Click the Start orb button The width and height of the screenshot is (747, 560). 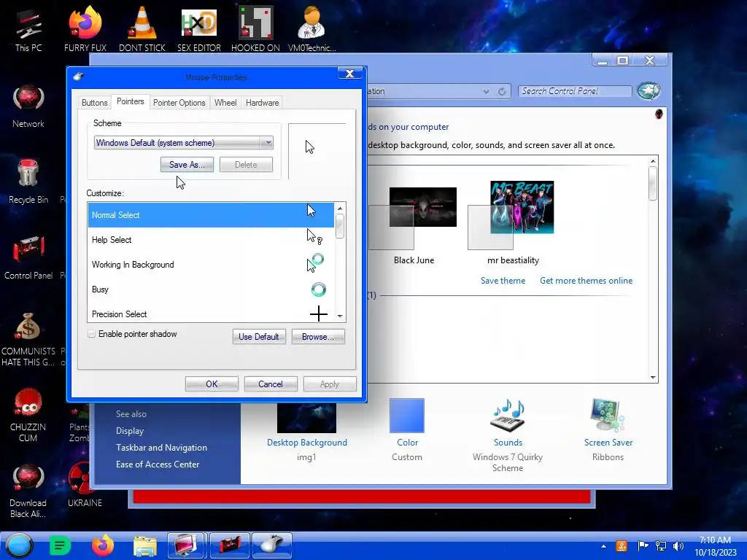click(x=19, y=545)
